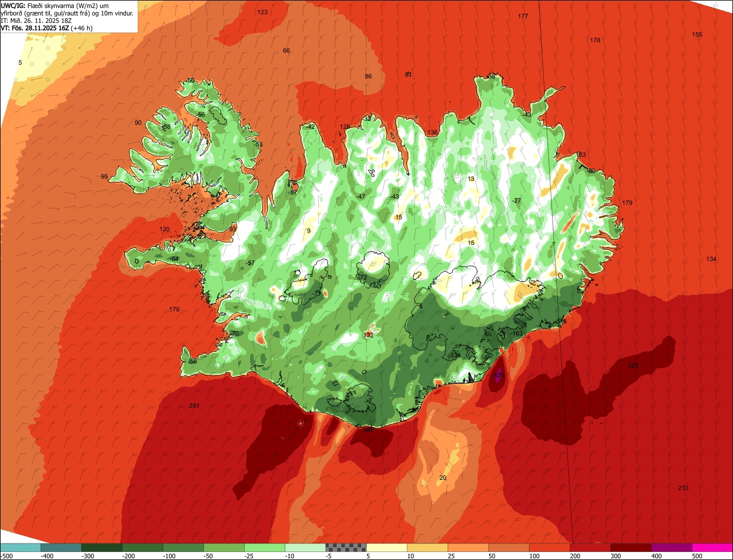This screenshot has height=560, width=733.
Task: Click the red 200 to 300 legend swatch
Action: pyautogui.click(x=589, y=547)
